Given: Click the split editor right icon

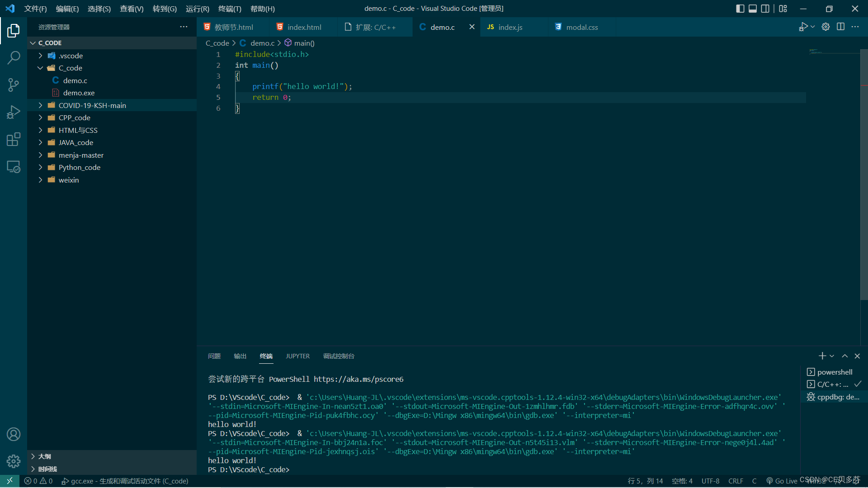Looking at the screenshot, I should [840, 27].
